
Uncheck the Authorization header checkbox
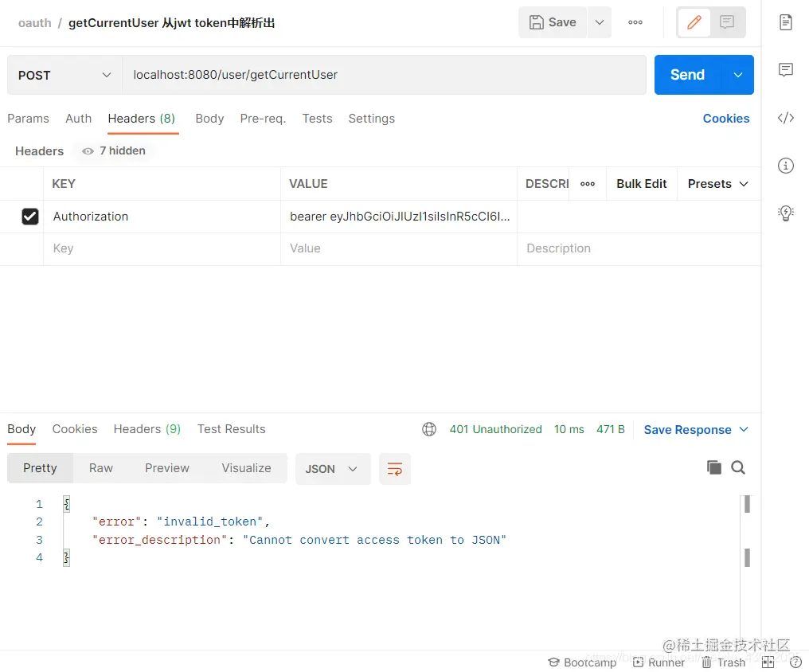pos(30,216)
